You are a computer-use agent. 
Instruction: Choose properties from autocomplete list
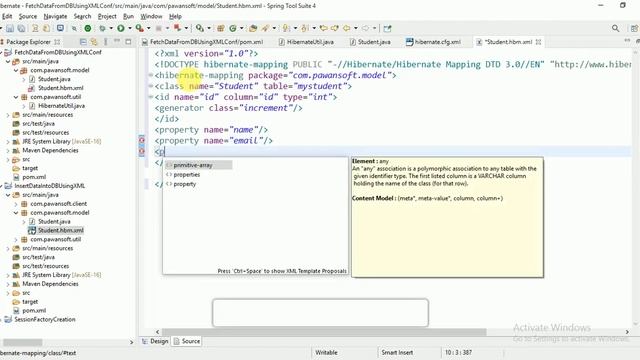(x=187, y=175)
